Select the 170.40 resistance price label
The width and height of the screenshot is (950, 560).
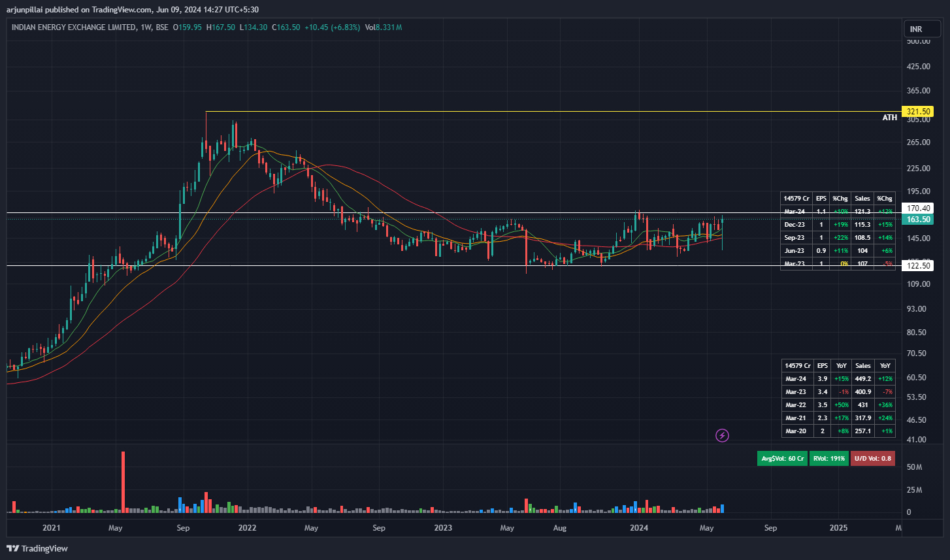click(917, 208)
